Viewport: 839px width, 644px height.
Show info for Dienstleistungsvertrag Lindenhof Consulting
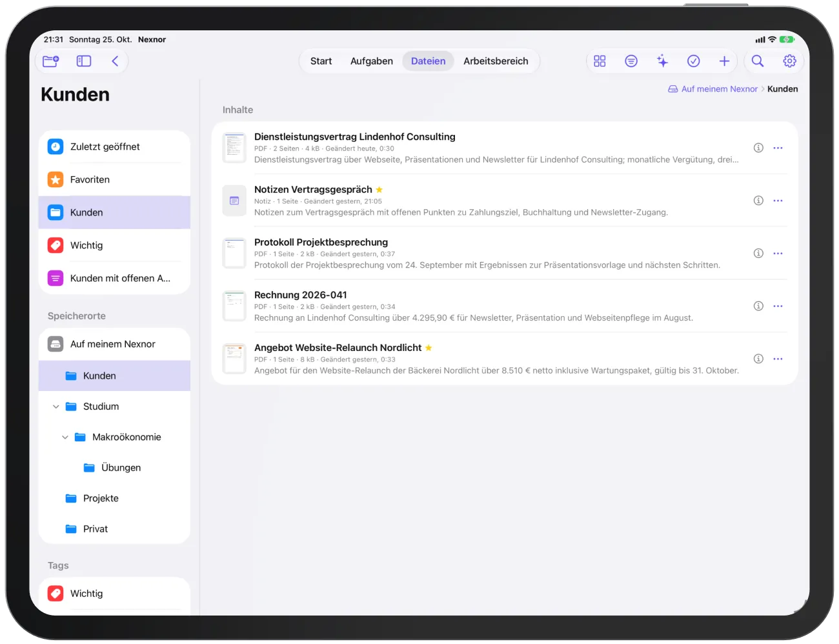coord(759,148)
